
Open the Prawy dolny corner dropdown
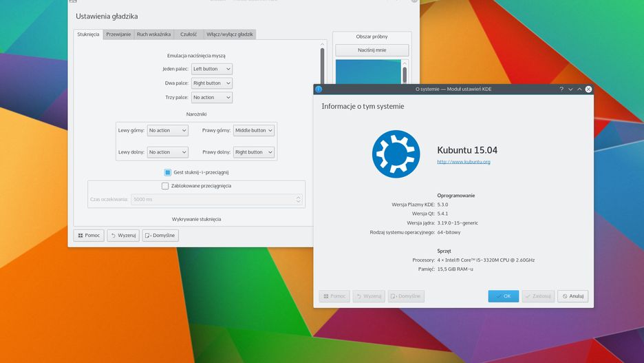pyautogui.click(x=253, y=152)
